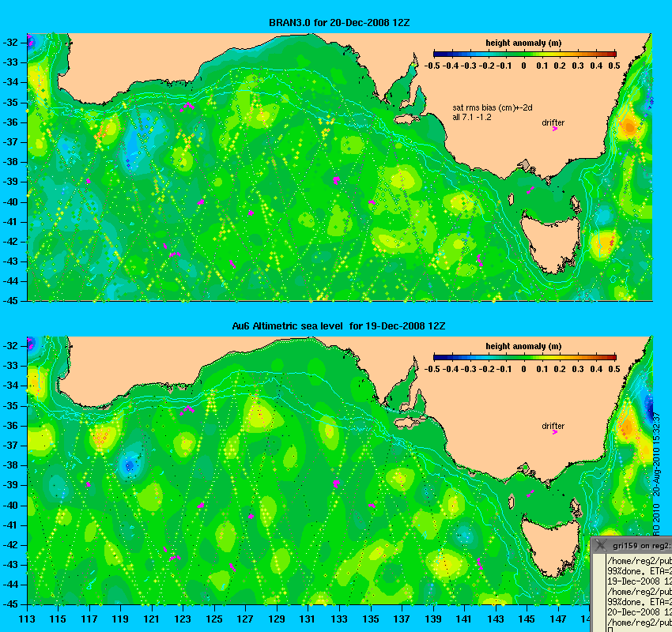Click latitude label '-45' on the top map
This screenshot has width=672, height=632.
[x=10, y=300]
